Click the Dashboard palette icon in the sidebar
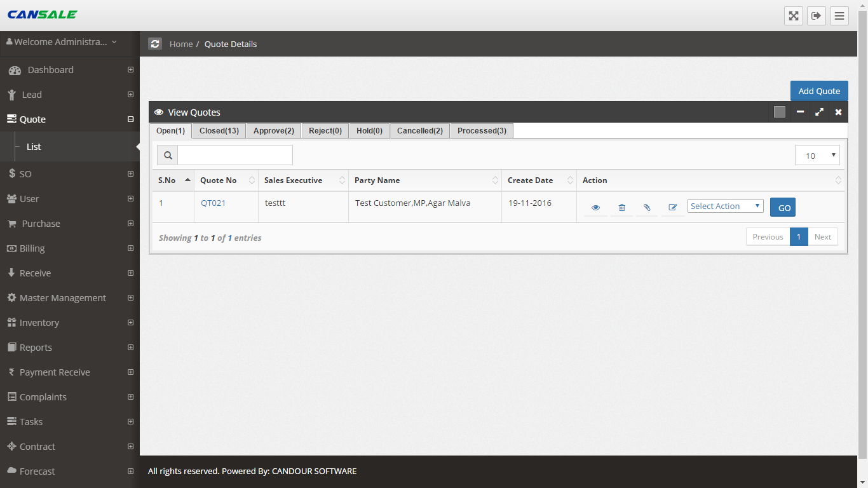Image resolution: width=868 pixels, height=488 pixels. (x=15, y=70)
